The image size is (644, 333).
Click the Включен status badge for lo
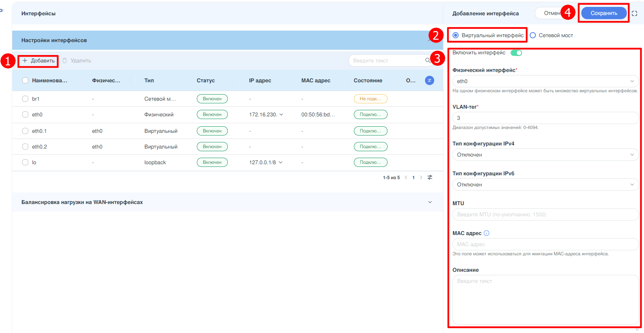[212, 162]
